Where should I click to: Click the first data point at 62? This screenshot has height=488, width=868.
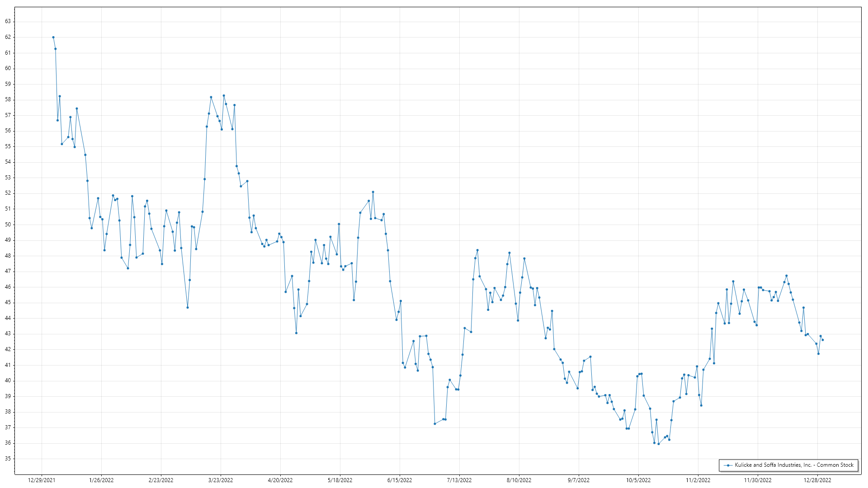[x=53, y=38]
